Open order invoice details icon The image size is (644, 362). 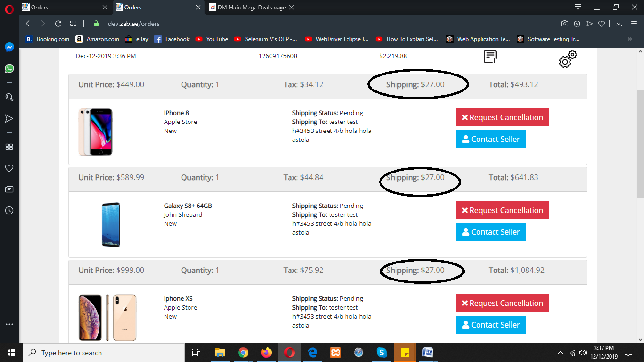(x=490, y=57)
